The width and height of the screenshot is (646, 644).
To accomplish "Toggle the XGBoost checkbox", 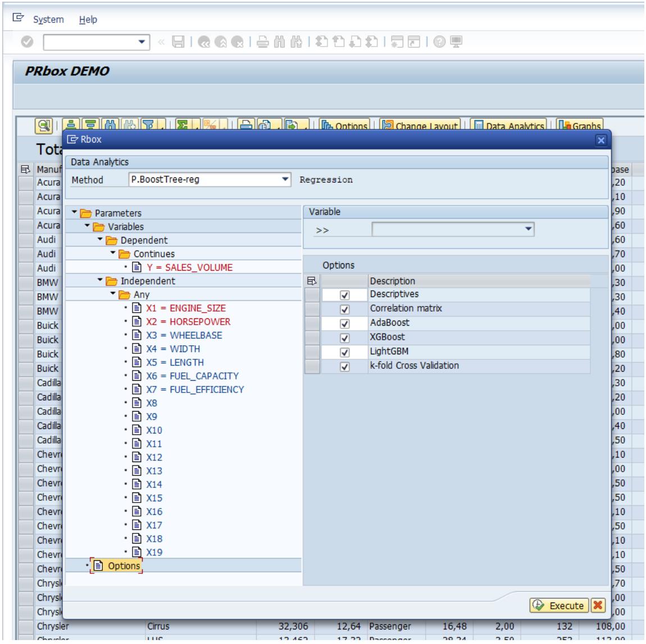I will tap(345, 338).
